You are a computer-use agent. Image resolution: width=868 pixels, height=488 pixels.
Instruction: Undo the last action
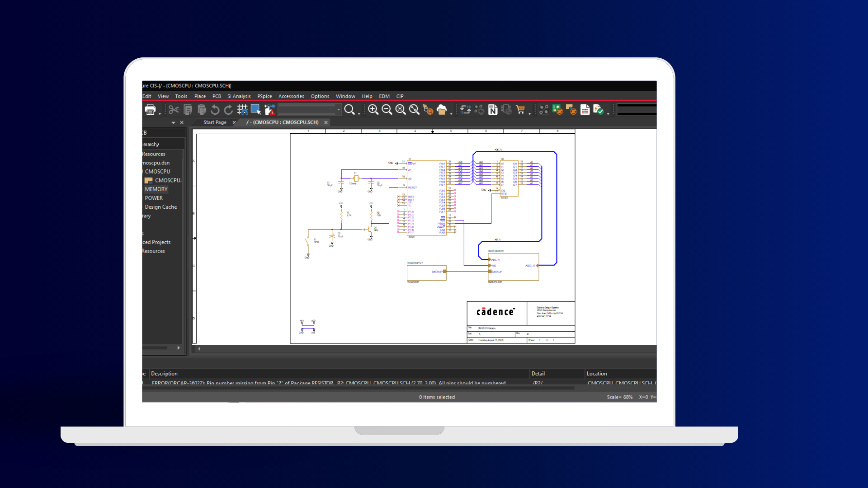tap(215, 109)
